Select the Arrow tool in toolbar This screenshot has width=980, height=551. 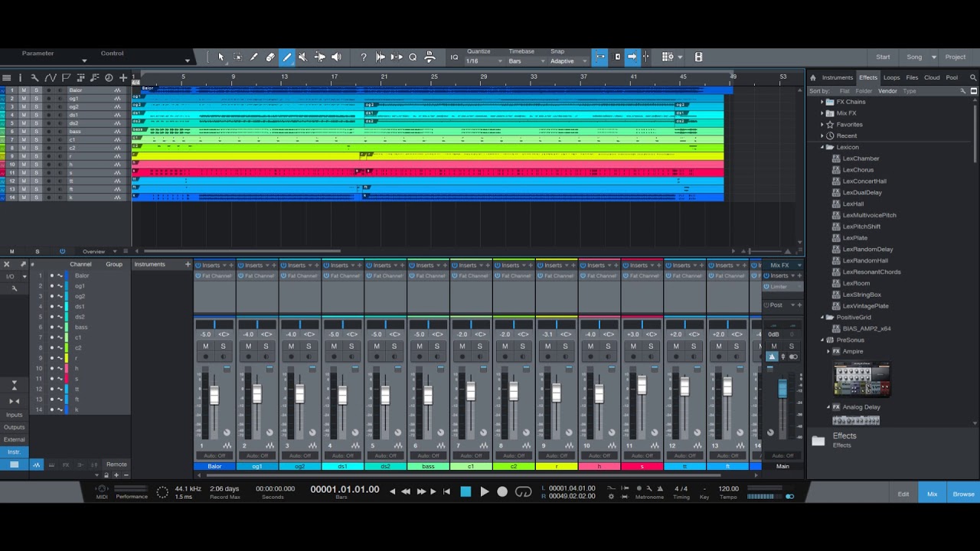tap(220, 57)
